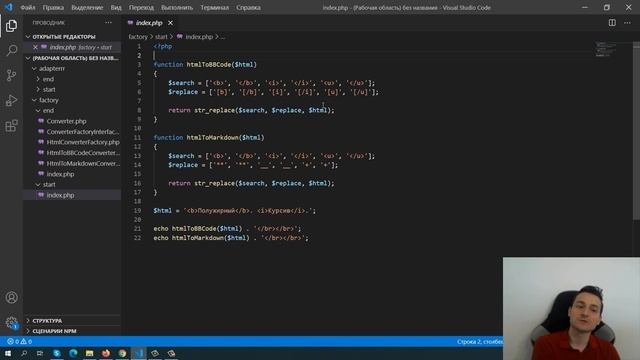Image resolution: width=640 pixels, height=360 pixels.
Task: Open the Справка menu
Action: pos(248,7)
